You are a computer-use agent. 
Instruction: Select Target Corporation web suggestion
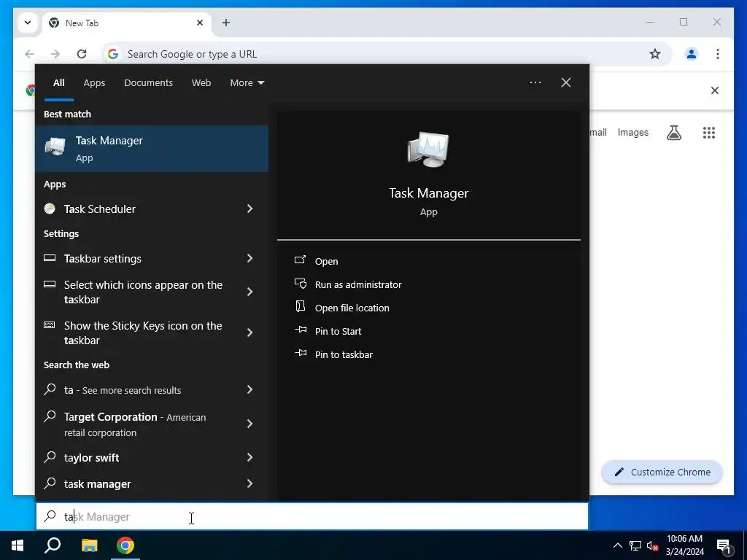(135, 424)
